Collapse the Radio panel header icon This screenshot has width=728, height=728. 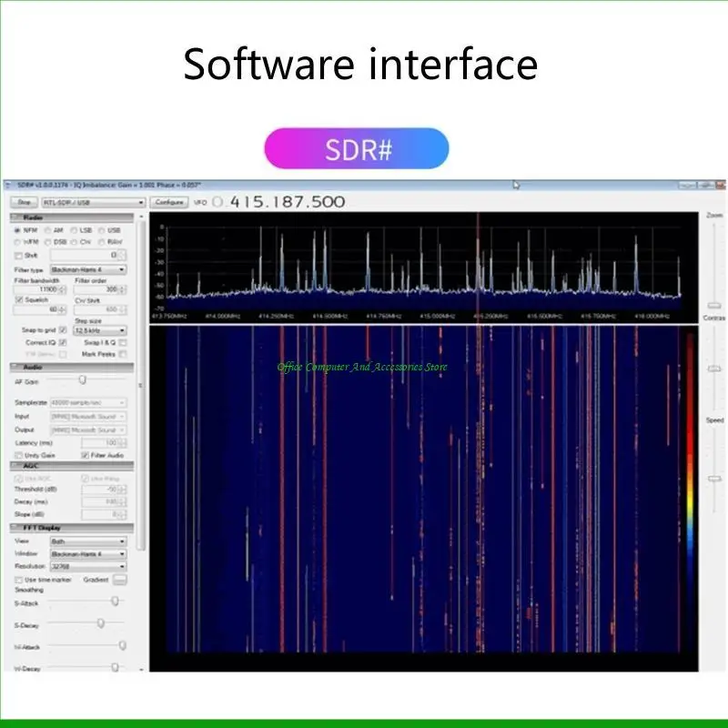tap(15, 217)
